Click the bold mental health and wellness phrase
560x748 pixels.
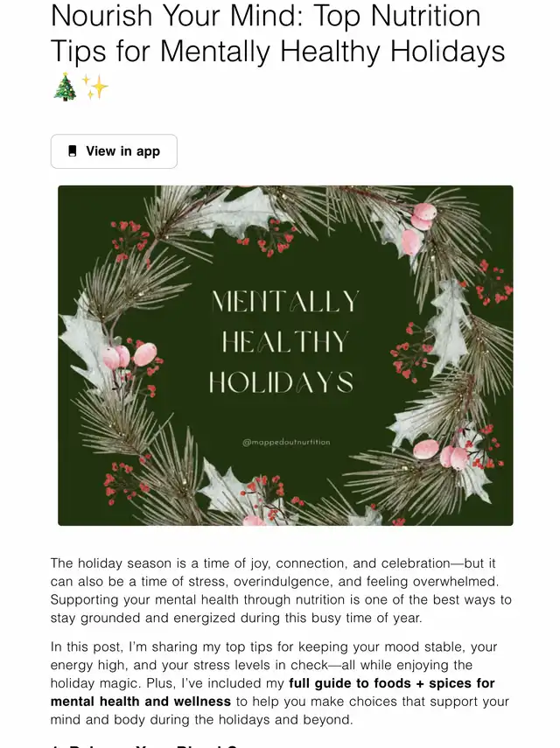pos(141,702)
